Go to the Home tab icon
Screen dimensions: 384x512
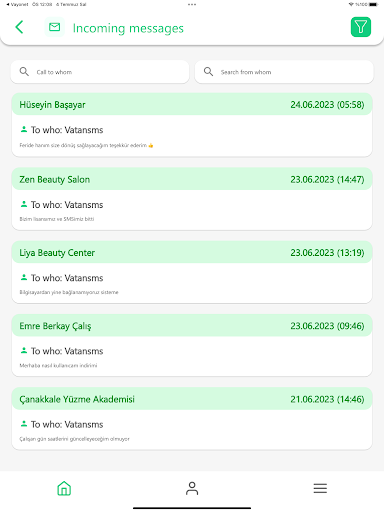point(64,488)
